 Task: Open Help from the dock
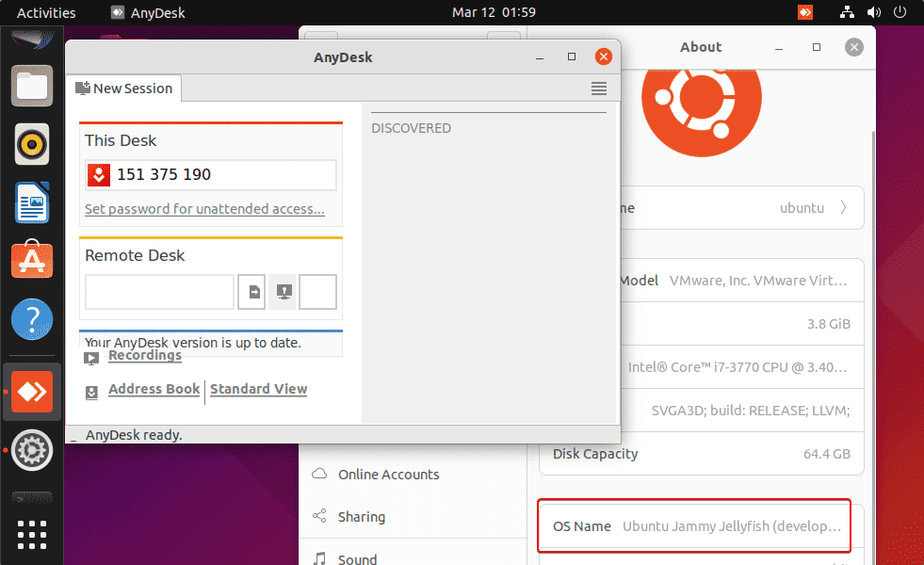(x=31, y=319)
